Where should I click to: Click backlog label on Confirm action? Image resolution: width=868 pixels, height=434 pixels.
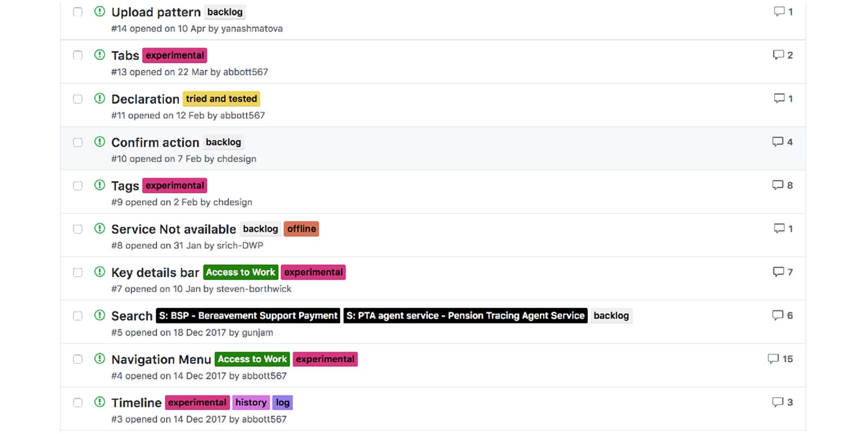(x=223, y=142)
